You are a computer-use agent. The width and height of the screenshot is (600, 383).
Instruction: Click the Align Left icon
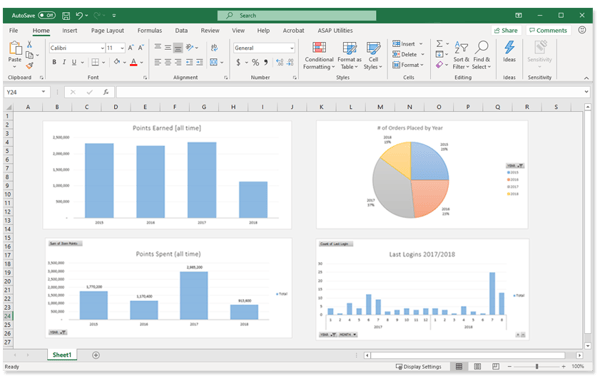pyautogui.click(x=158, y=62)
